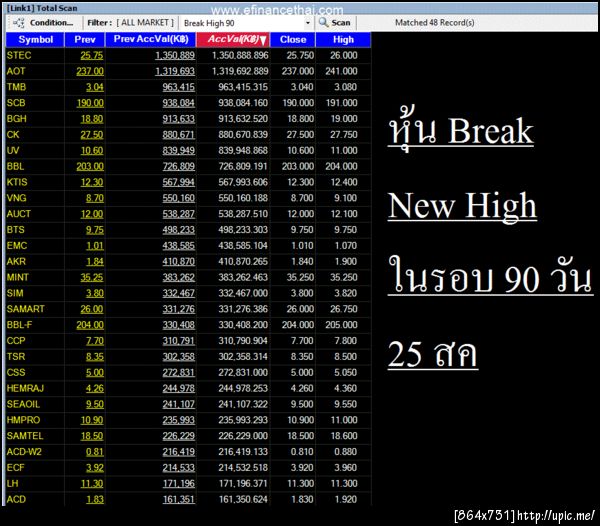The height and width of the screenshot is (526, 600).
Task: Click UV Close value 10.600
Action: [300, 151]
